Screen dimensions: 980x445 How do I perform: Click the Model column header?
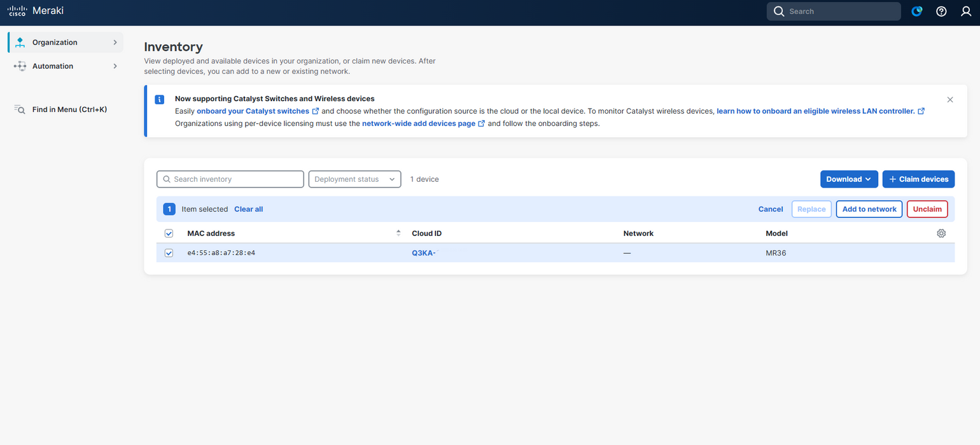pos(776,233)
